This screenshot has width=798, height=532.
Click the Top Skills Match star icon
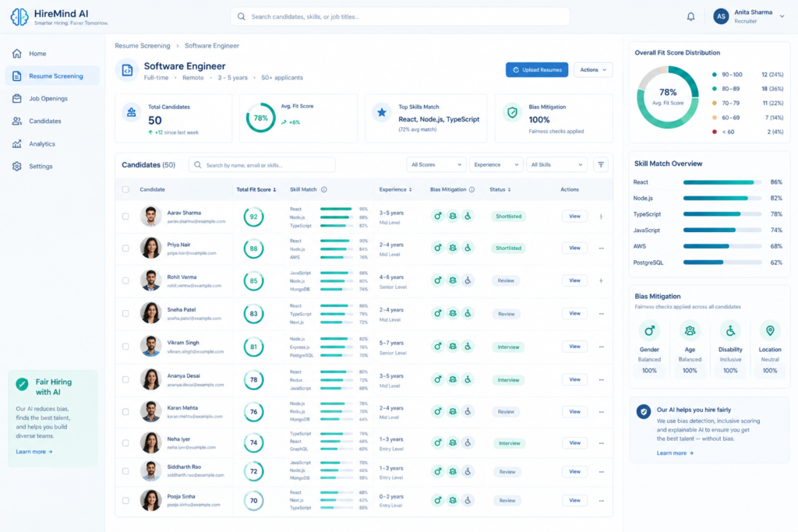(382, 112)
